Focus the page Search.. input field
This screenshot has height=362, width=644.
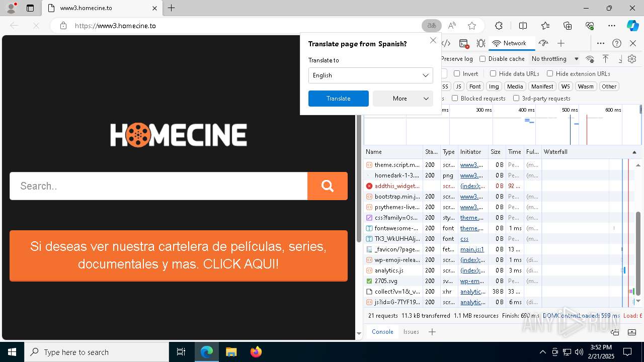coord(158,186)
